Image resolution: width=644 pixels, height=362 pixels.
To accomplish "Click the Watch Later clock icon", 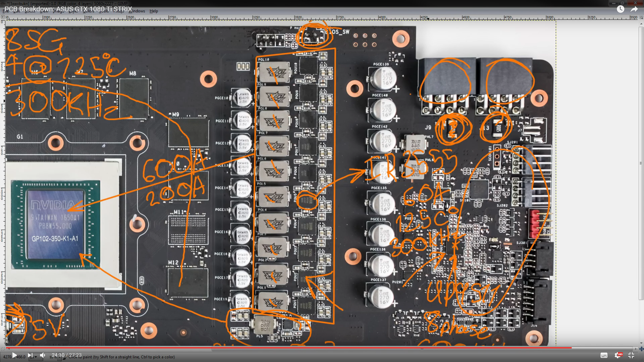I will (x=620, y=9).
